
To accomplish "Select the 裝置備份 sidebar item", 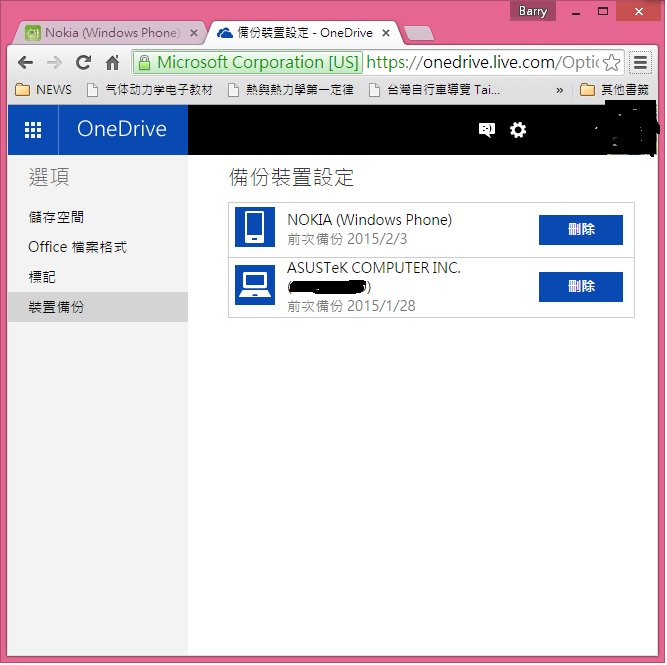I will pyautogui.click(x=98, y=307).
